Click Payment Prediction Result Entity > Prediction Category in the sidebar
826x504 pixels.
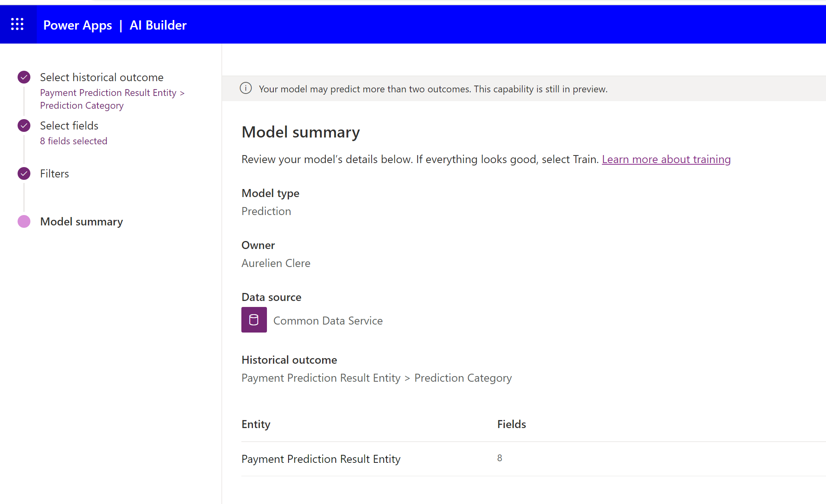click(x=112, y=99)
